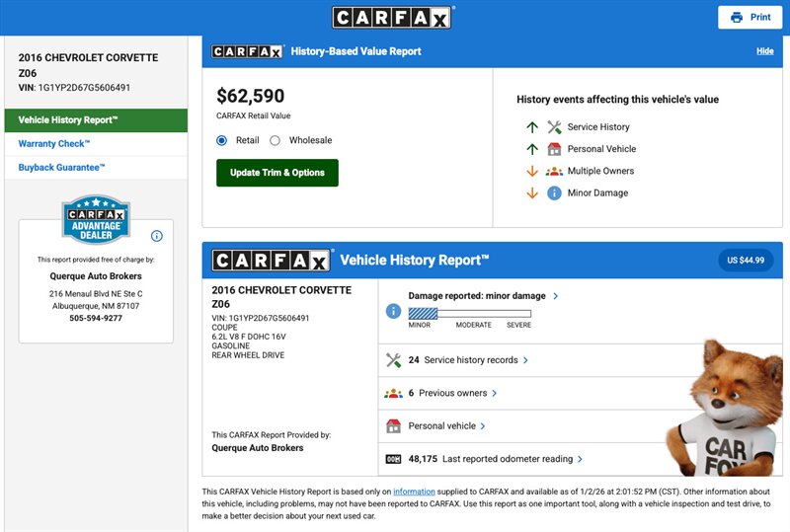Select the Wholesale value radio button
This screenshot has height=532, width=790.
[276, 140]
